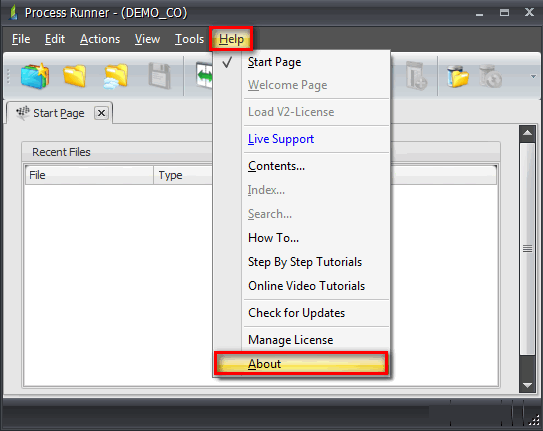Open the Edit menu
Viewport: 543px width, 431px height.
point(55,39)
